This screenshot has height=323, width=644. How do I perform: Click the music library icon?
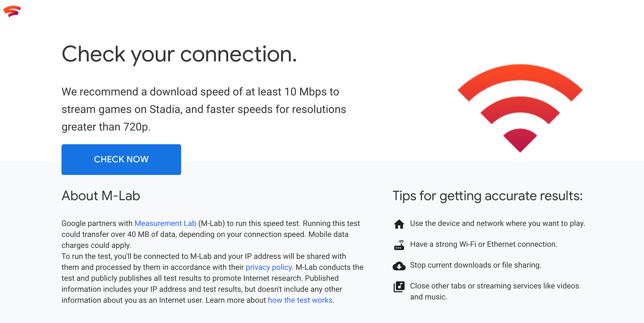(399, 287)
